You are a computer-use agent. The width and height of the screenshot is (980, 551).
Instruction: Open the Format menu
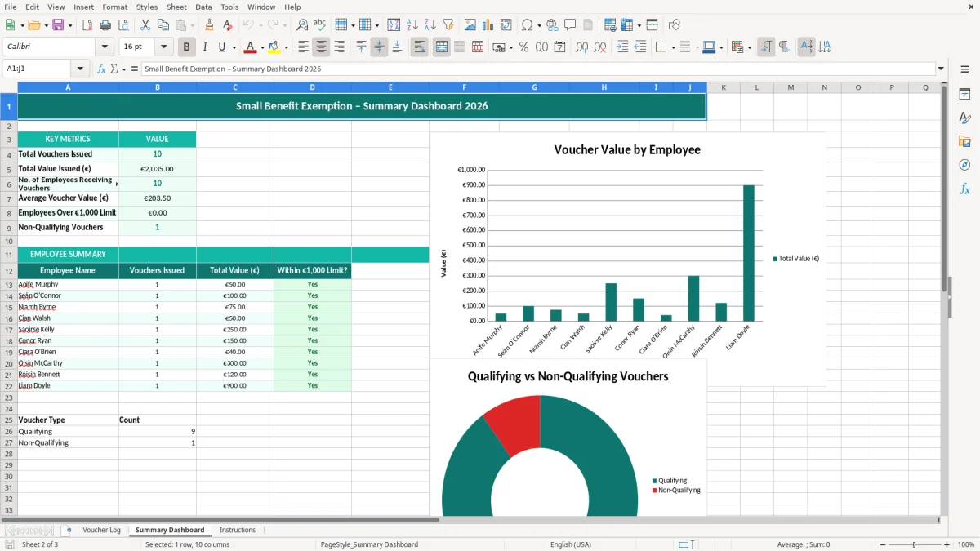[114, 7]
